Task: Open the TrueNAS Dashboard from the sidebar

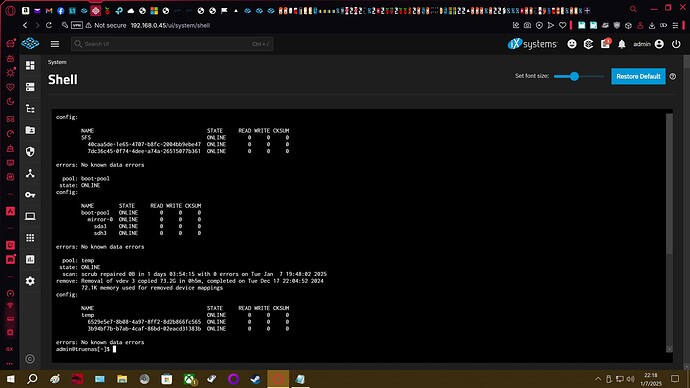Action: 30,66
